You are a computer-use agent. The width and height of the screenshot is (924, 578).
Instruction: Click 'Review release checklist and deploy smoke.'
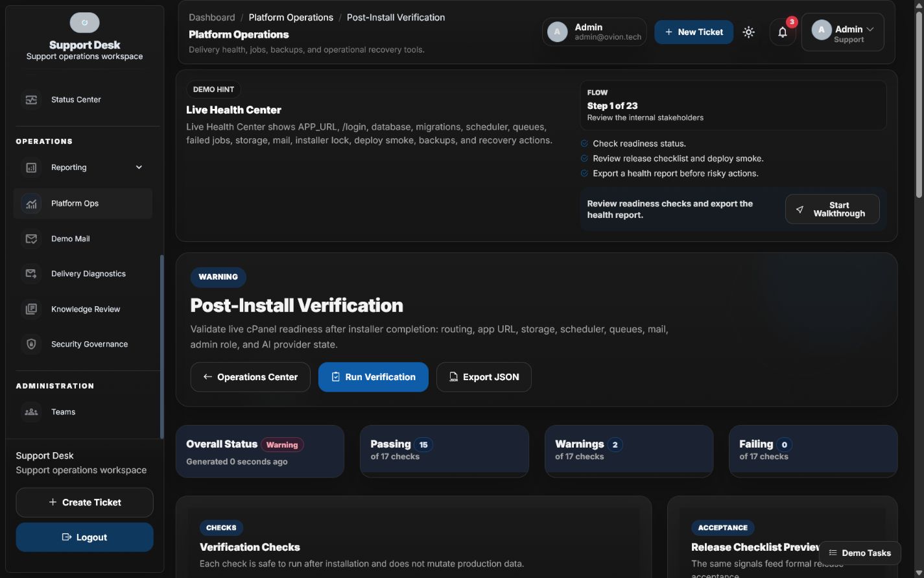tap(678, 158)
